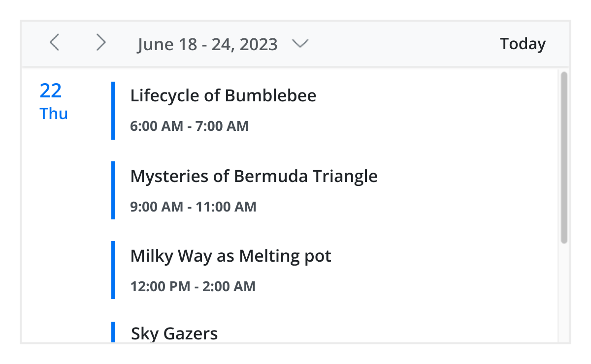Viewport: 591px width, 364px height.
Task: Select the 9:00 AM - 11:00 AM time slot text
Action: pos(193,207)
